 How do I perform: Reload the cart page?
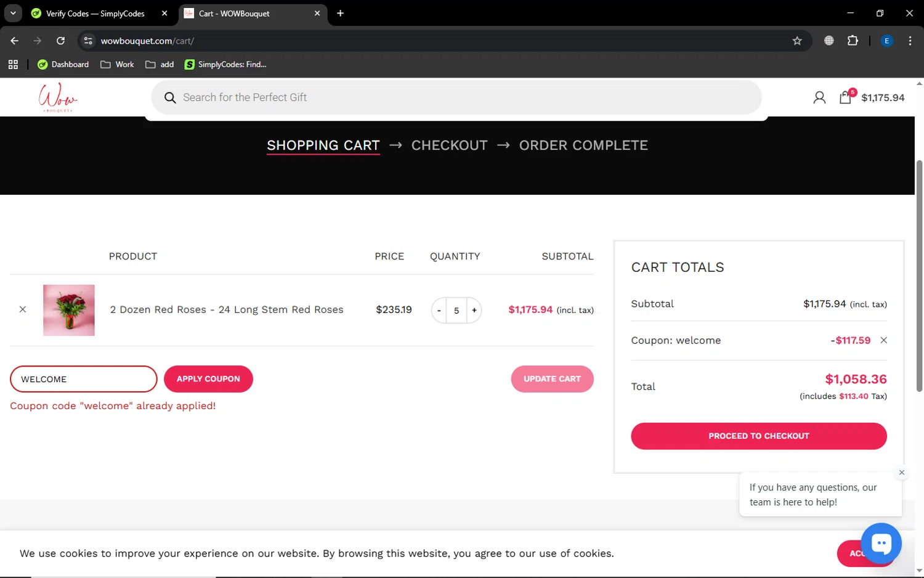pyautogui.click(x=60, y=41)
